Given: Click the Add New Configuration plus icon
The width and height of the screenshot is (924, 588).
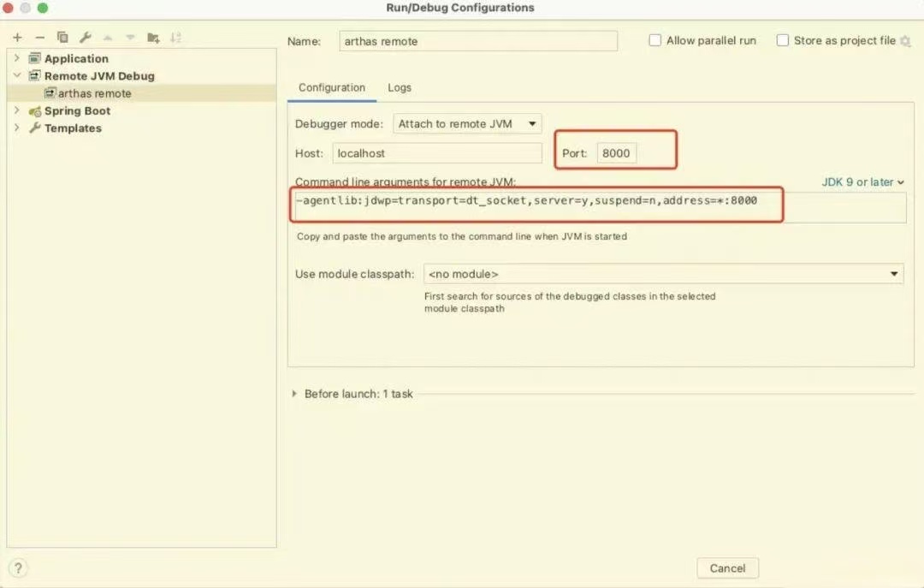Looking at the screenshot, I should [x=18, y=38].
